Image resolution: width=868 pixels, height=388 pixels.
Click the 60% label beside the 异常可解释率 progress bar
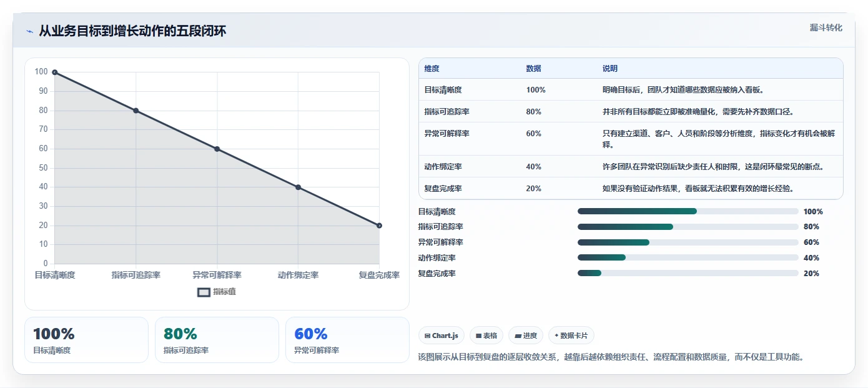point(811,242)
